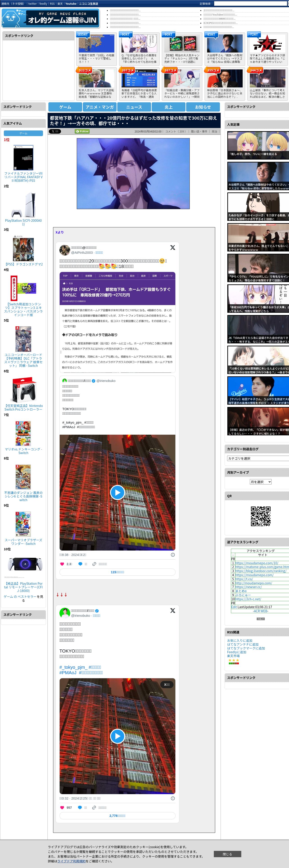289x868 pixels.
Task: Click verified badge next to quoted @irienobuko
Action: 94,381
